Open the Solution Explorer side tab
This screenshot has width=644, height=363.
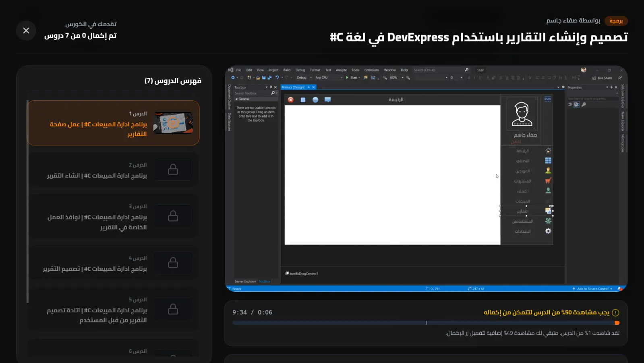623,96
